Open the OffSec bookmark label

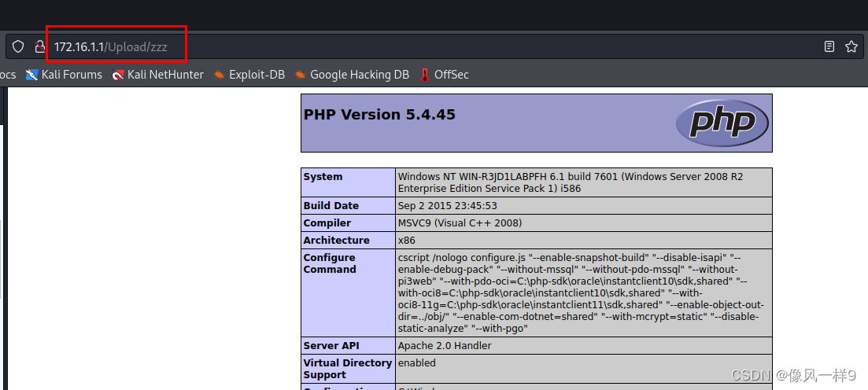[x=452, y=75]
